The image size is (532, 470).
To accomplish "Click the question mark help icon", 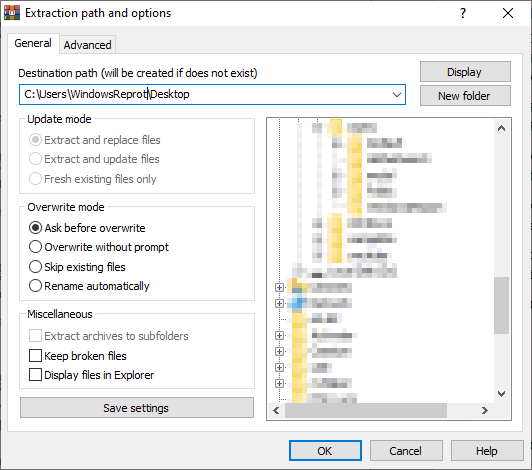I will click(x=463, y=13).
